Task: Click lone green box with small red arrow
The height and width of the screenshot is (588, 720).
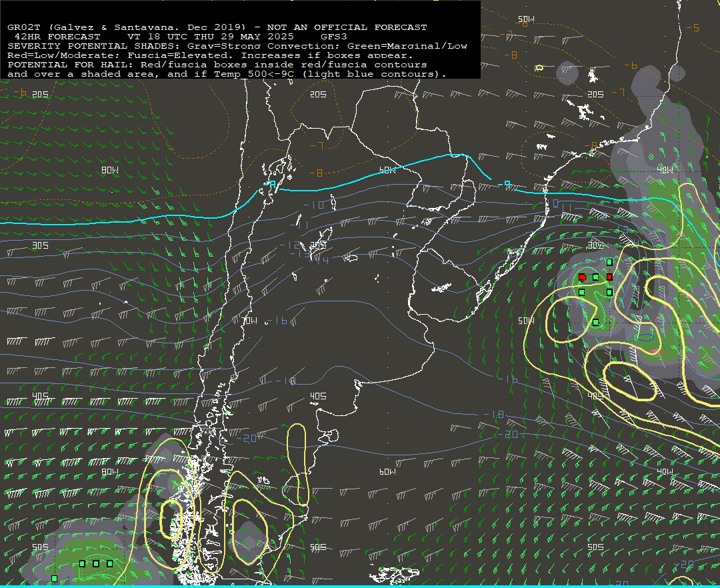Action: [x=595, y=322]
